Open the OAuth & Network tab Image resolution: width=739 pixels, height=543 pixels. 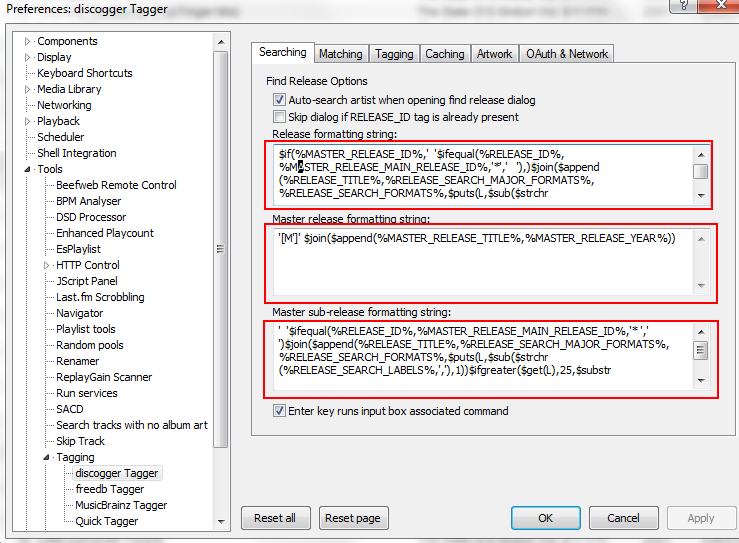coord(567,54)
